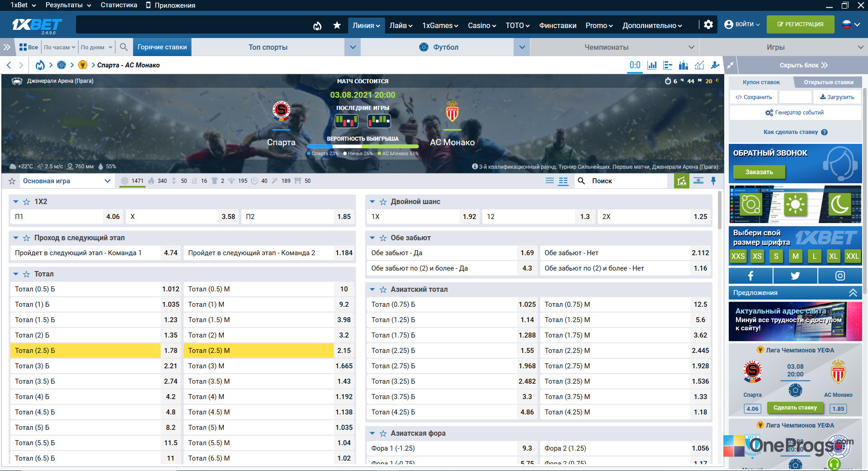This screenshot has height=471, width=868.
Task: Switch to the Открытые ставки tab
Action: (829, 82)
